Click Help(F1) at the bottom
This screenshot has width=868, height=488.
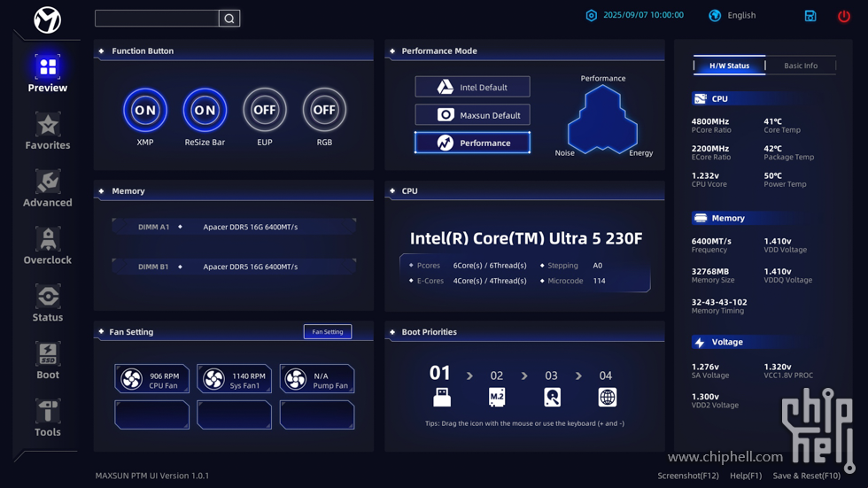point(746,476)
